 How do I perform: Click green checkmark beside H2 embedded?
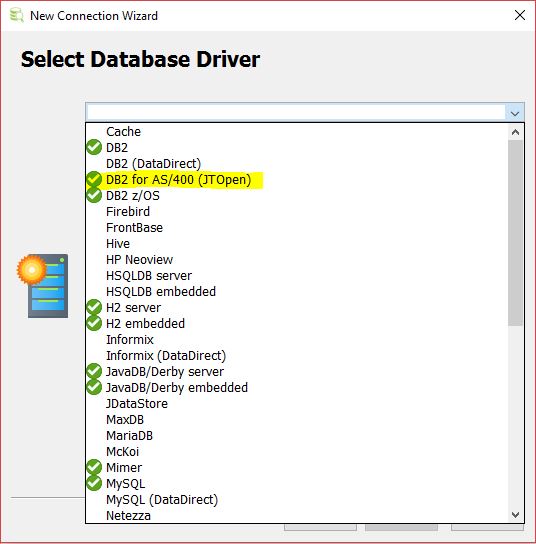94,323
